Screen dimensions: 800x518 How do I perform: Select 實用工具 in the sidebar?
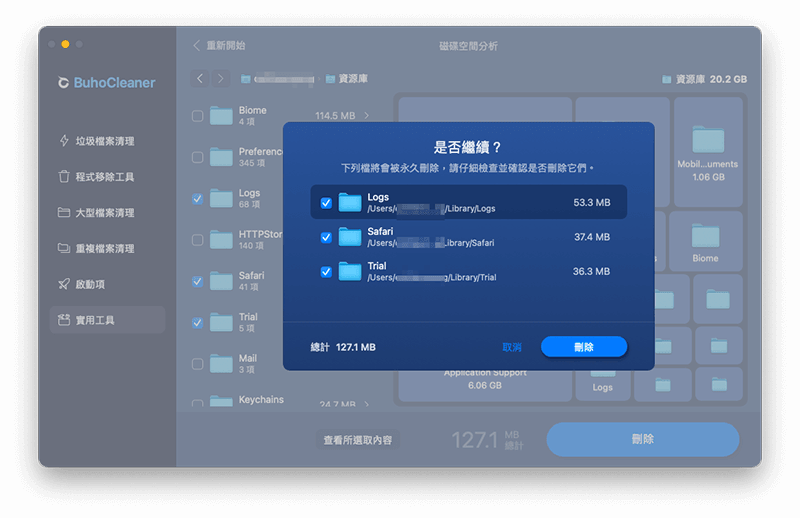coord(107,320)
